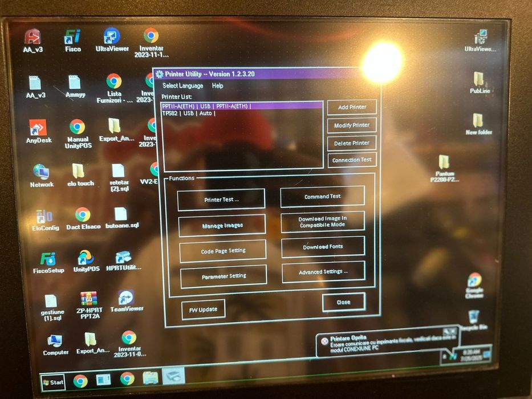Click the Delete Printer button
Image resolution: width=532 pixels, height=399 pixels.
pos(352,143)
